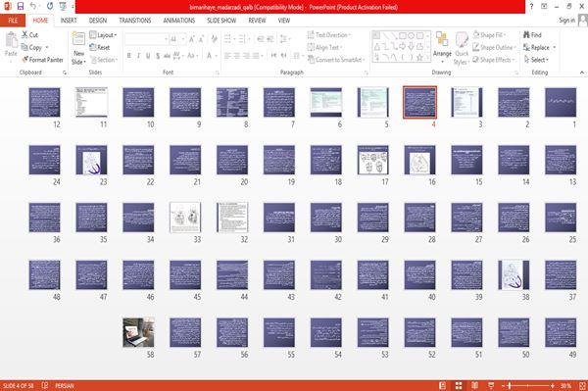Expand the Shape Fill dropdown

pos(489,35)
